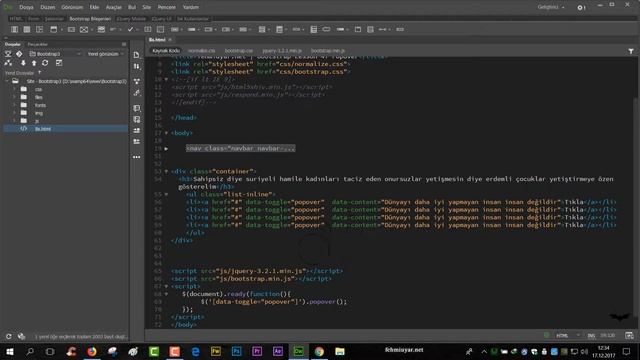Click the synchronize icon left of the get files arrow

[x=8, y=63]
